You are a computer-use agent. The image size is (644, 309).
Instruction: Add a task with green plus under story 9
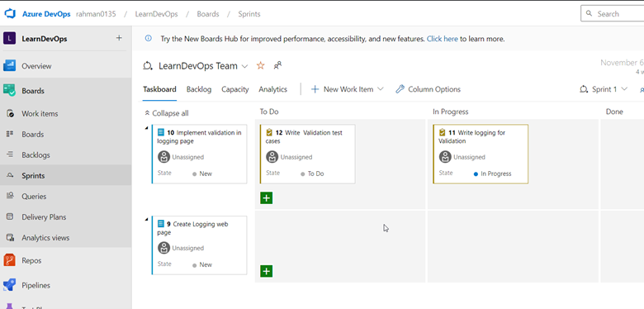click(266, 271)
